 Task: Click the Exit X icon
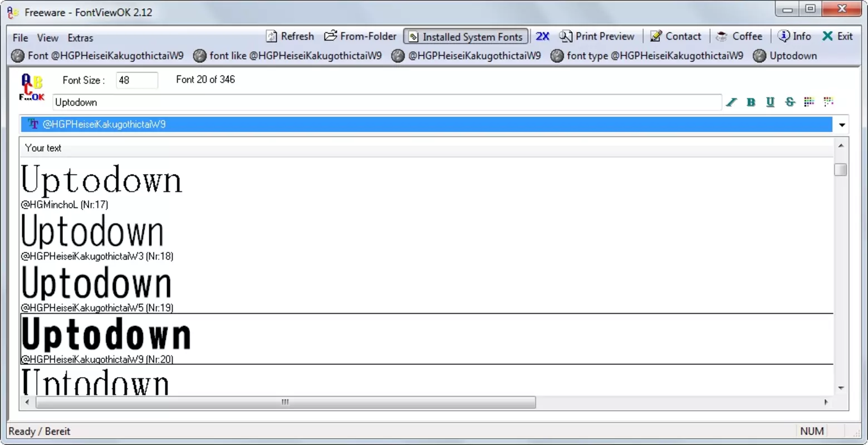coord(827,36)
